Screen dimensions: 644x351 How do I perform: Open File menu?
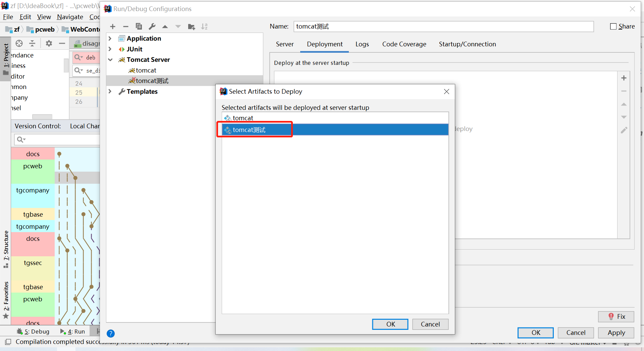coord(8,17)
